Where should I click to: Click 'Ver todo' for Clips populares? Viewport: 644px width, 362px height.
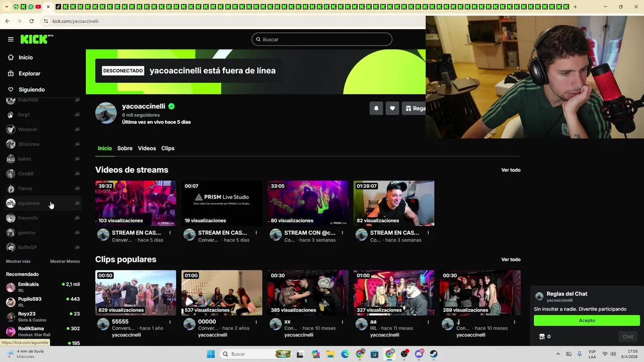(511, 259)
